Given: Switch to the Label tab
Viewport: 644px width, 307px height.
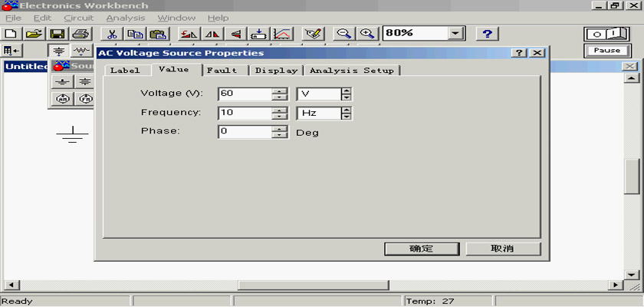Looking at the screenshot, I should pyautogui.click(x=125, y=71).
